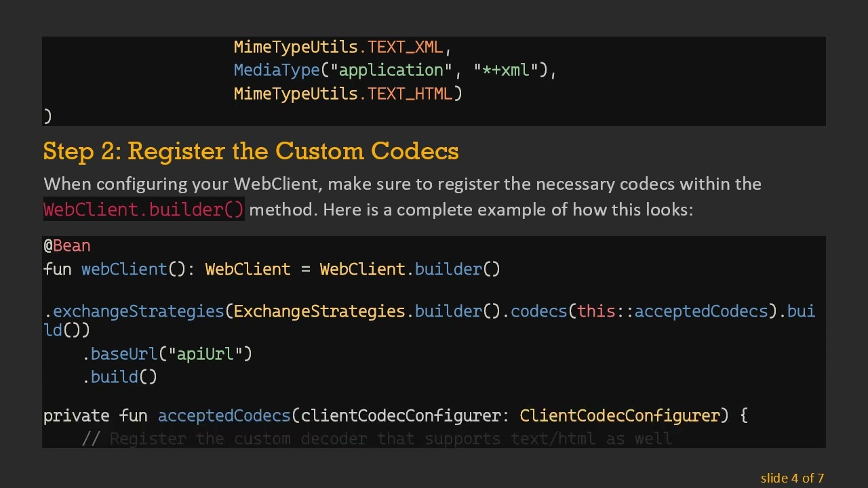Click the '.baseUrl("apiUrl")' code line
Viewport: 868px width, 488px height.
[167, 354]
